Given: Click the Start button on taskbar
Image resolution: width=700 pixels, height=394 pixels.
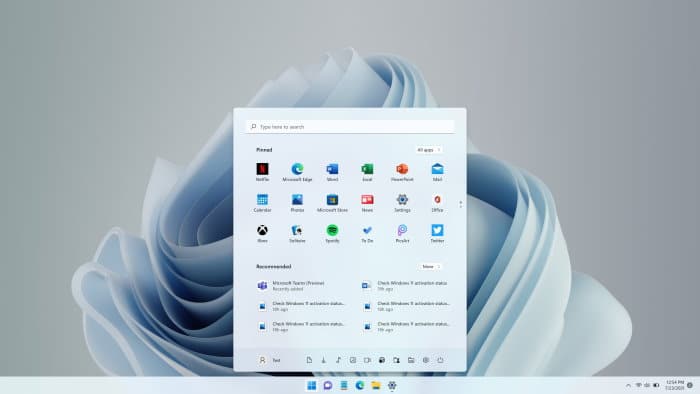Looking at the screenshot, I should pyautogui.click(x=312, y=386).
